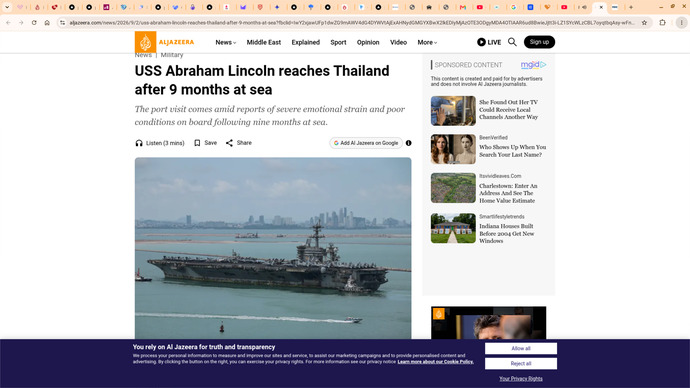Open the Indiana house ad thumbnail
Screen dimensions: 690x388
point(453,228)
